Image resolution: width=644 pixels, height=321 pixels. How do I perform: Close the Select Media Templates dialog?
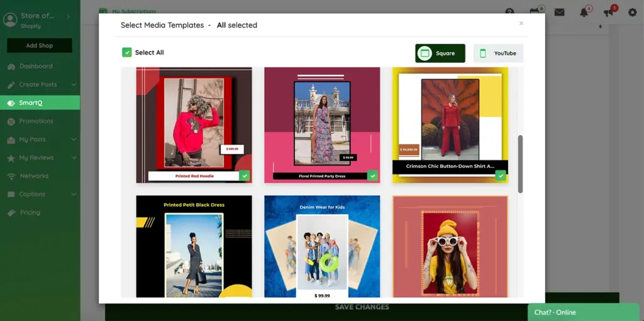tap(521, 23)
